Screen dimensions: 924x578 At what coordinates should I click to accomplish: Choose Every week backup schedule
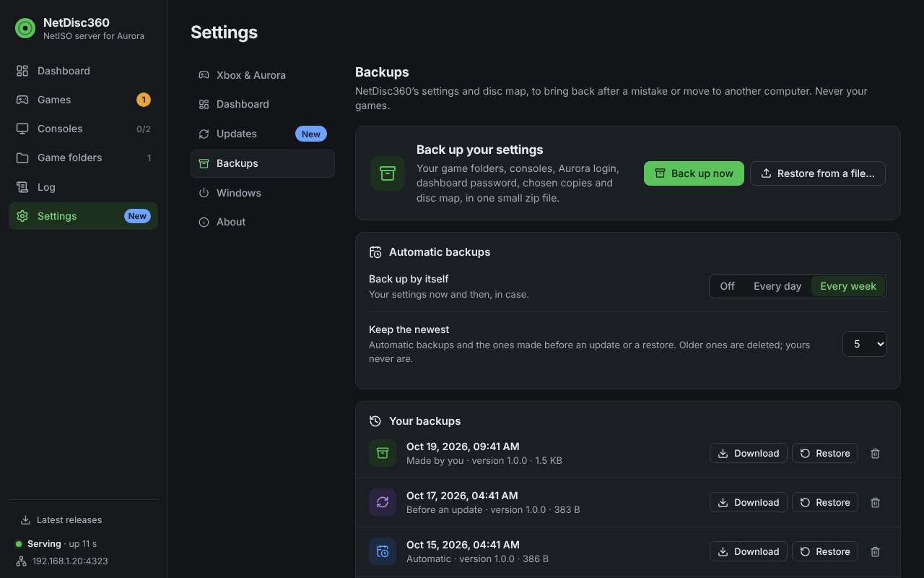(848, 286)
